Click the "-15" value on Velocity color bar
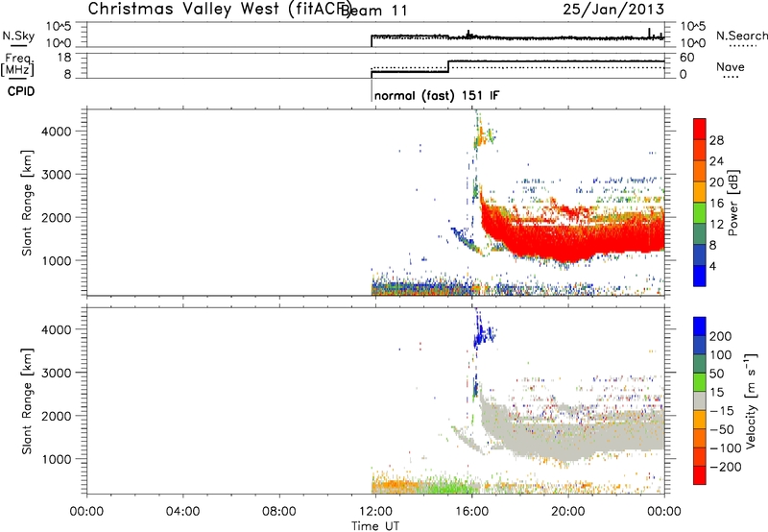 point(722,411)
